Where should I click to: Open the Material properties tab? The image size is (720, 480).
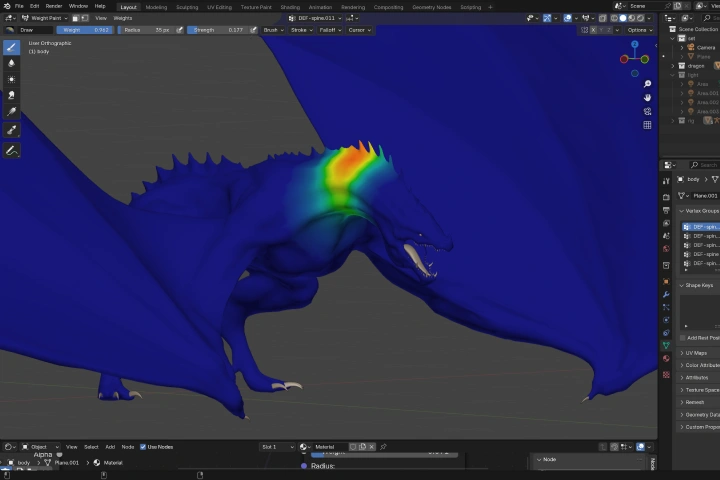[666, 359]
